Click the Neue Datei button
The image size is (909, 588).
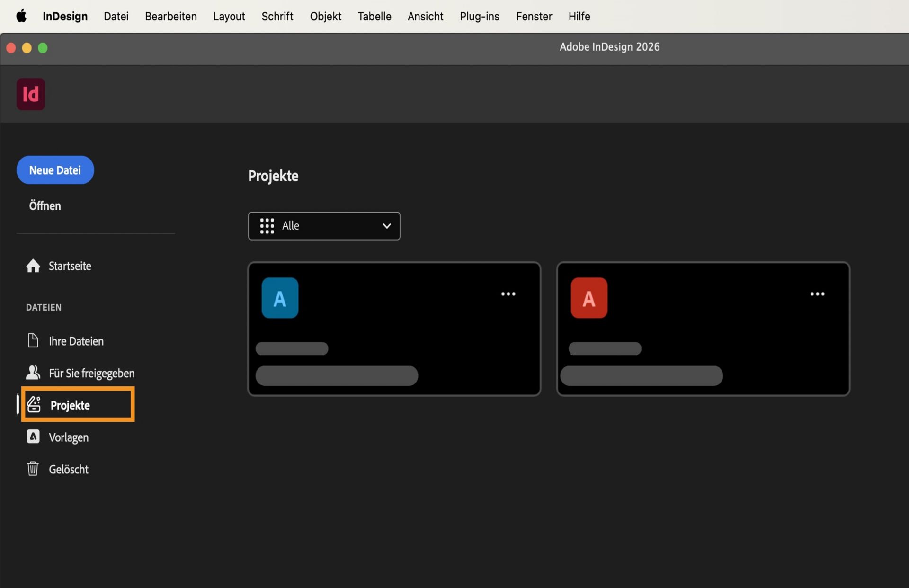point(55,170)
